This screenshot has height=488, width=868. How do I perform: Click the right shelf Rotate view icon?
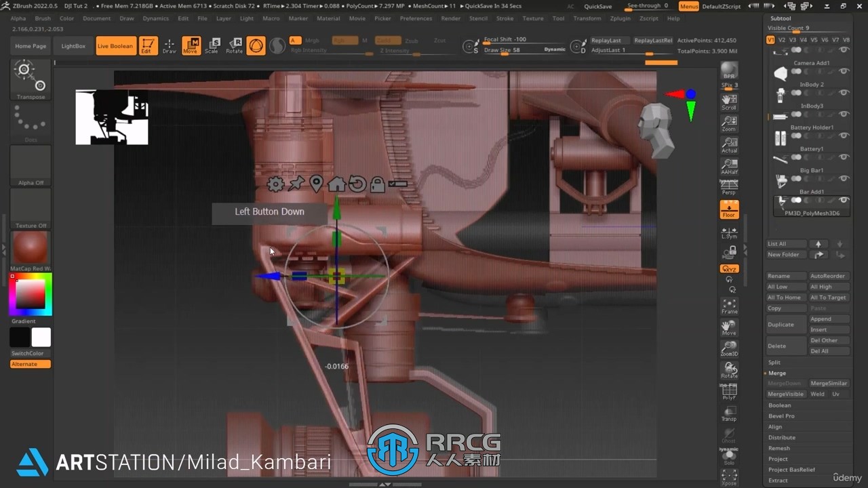click(729, 371)
